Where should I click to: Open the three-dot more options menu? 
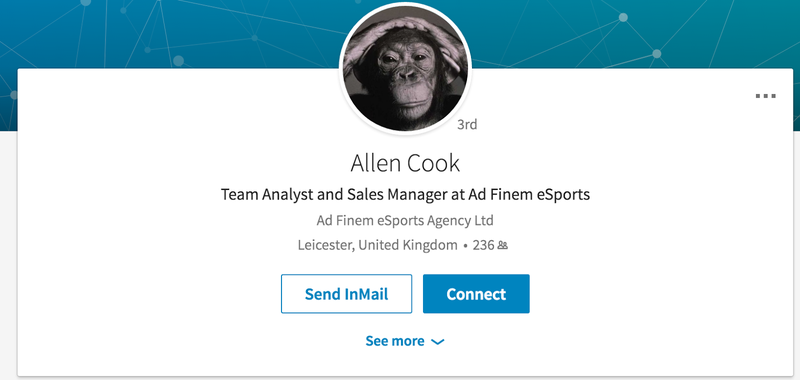pyautogui.click(x=765, y=96)
